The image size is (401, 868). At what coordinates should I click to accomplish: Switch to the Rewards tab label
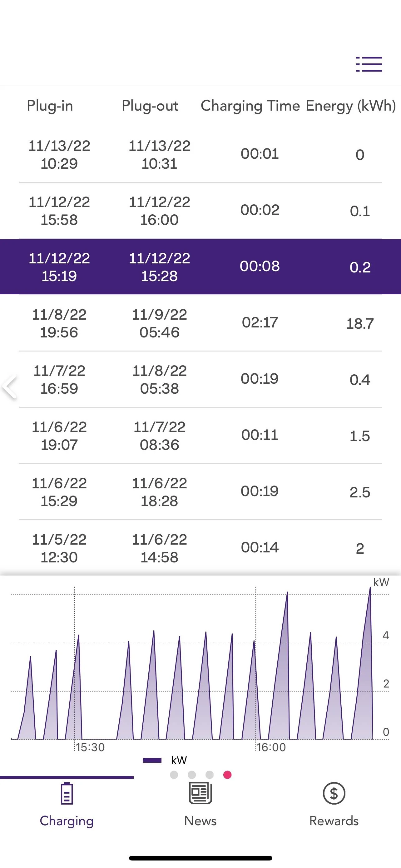coord(334,821)
